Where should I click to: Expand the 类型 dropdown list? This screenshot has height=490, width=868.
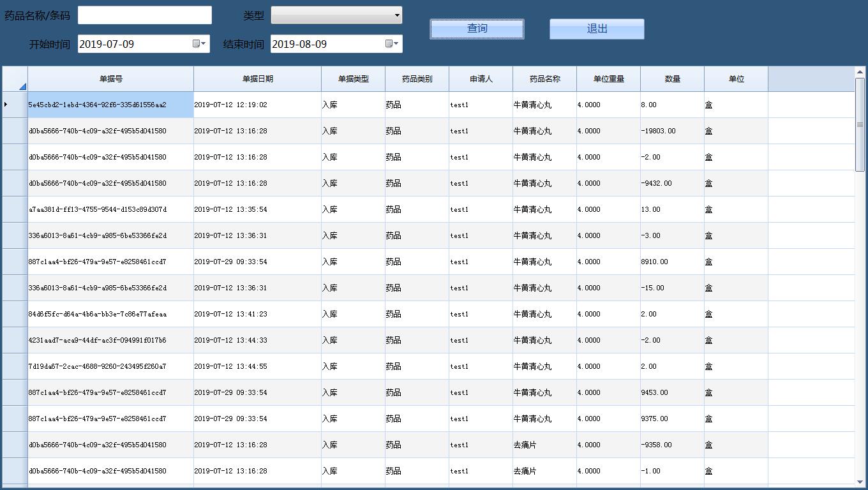click(396, 15)
